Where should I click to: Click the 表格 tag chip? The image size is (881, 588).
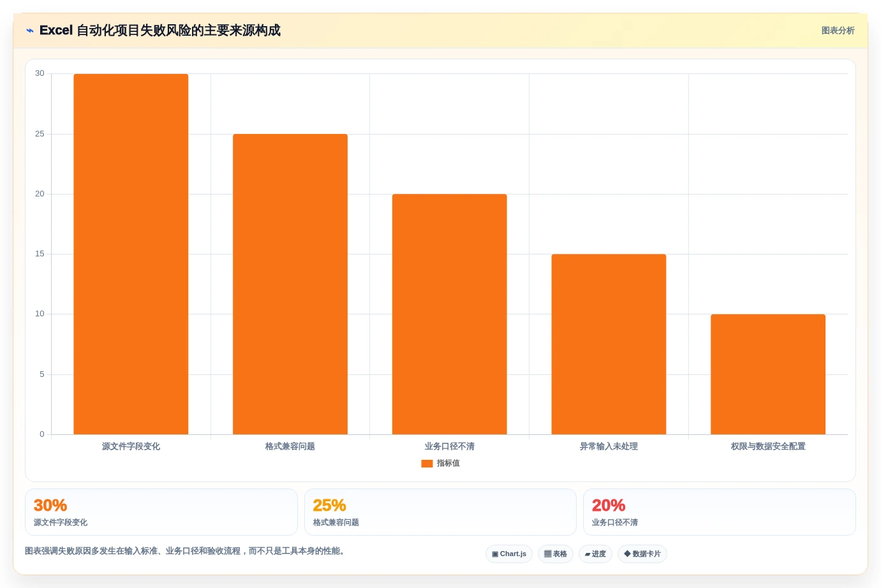pyautogui.click(x=556, y=554)
